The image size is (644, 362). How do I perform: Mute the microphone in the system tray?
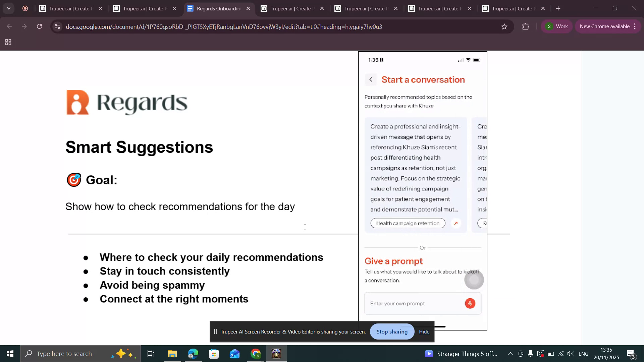530,353
